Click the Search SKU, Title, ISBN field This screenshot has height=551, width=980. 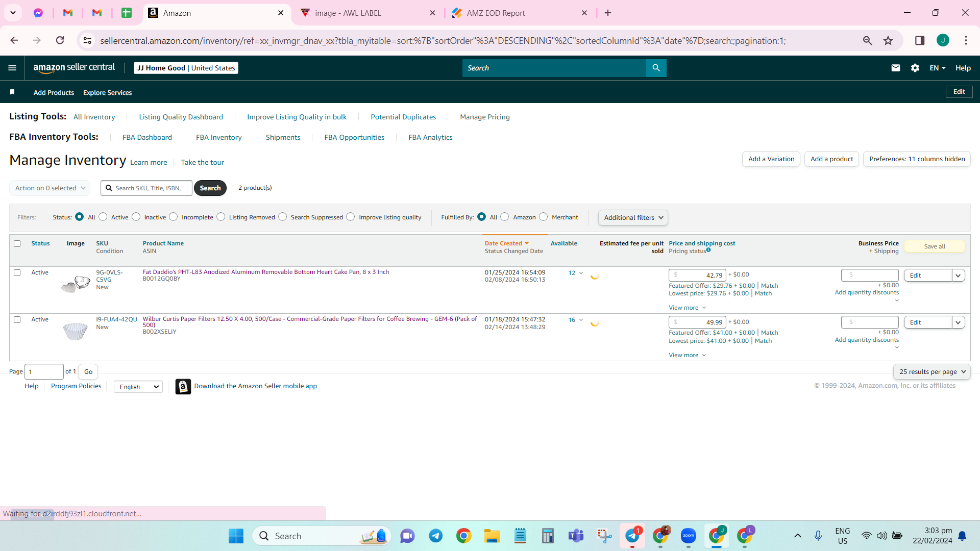pos(146,188)
